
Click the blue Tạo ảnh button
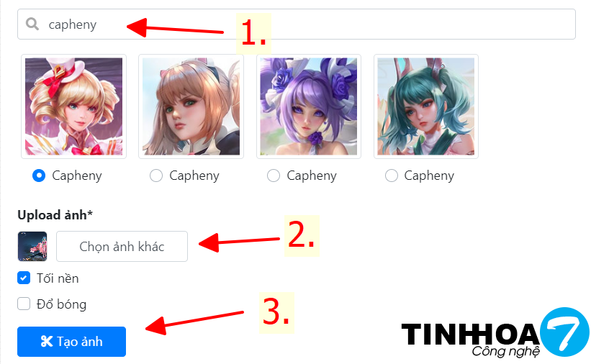[71, 342]
